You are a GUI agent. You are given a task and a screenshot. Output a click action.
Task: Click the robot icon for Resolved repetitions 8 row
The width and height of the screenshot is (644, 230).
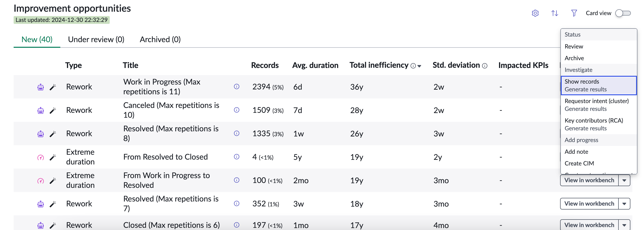[x=41, y=134]
